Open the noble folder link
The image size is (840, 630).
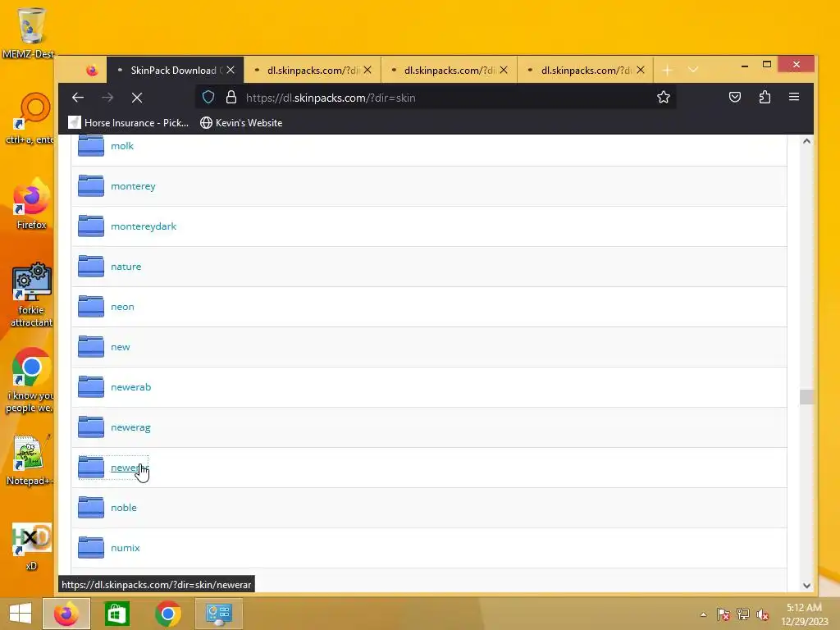pos(124,507)
